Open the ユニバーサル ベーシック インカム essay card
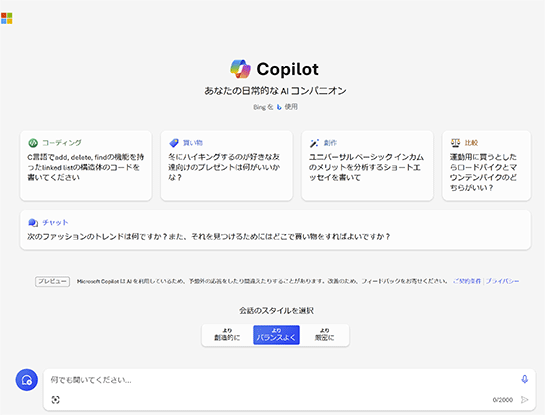This screenshot has width=545, height=415. pos(367,165)
